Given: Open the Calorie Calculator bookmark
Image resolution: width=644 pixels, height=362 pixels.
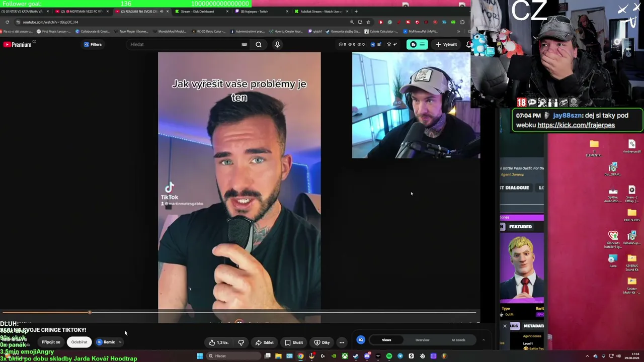Looking at the screenshot, I should (381, 31).
